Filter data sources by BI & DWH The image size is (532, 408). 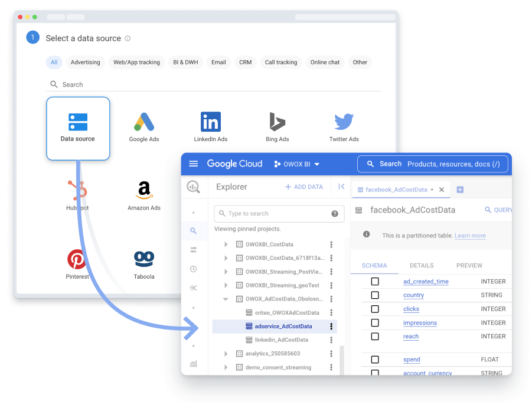click(185, 63)
